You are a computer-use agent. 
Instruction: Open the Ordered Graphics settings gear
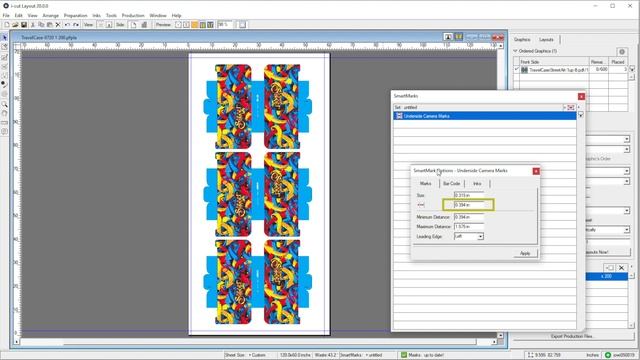click(622, 52)
